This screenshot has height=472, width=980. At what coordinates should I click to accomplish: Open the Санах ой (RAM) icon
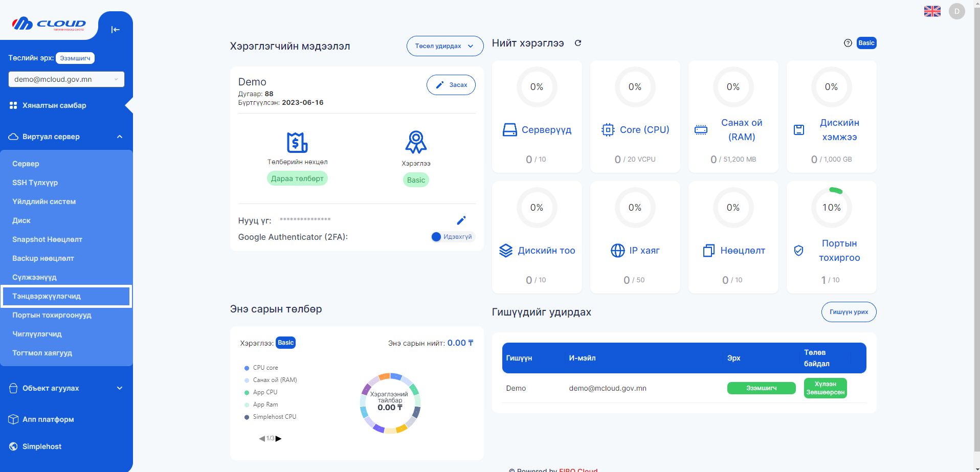tap(701, 130)
